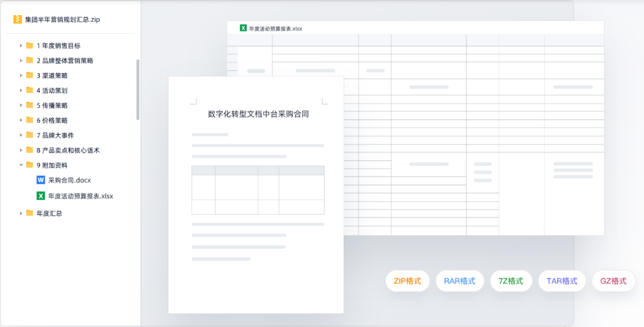The height and width of the screenshot is (327, 644).
Task: Click the Word icon of 采购合同.docx
Action: [41, 180]
